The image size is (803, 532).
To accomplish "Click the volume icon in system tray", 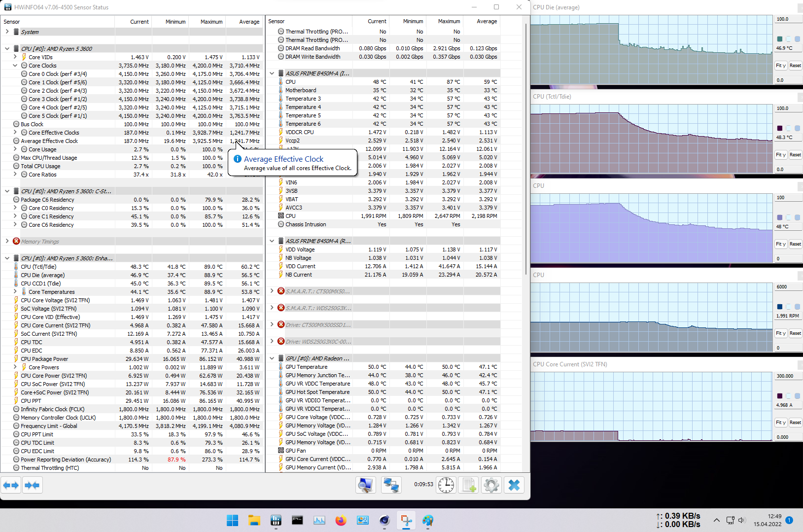I will 741,520.
